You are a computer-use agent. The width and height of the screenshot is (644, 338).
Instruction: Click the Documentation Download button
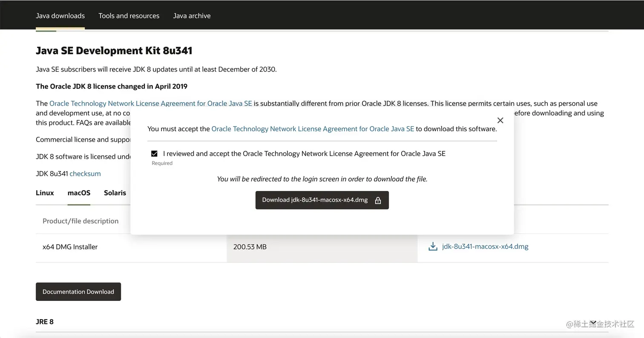pos(78,292)
